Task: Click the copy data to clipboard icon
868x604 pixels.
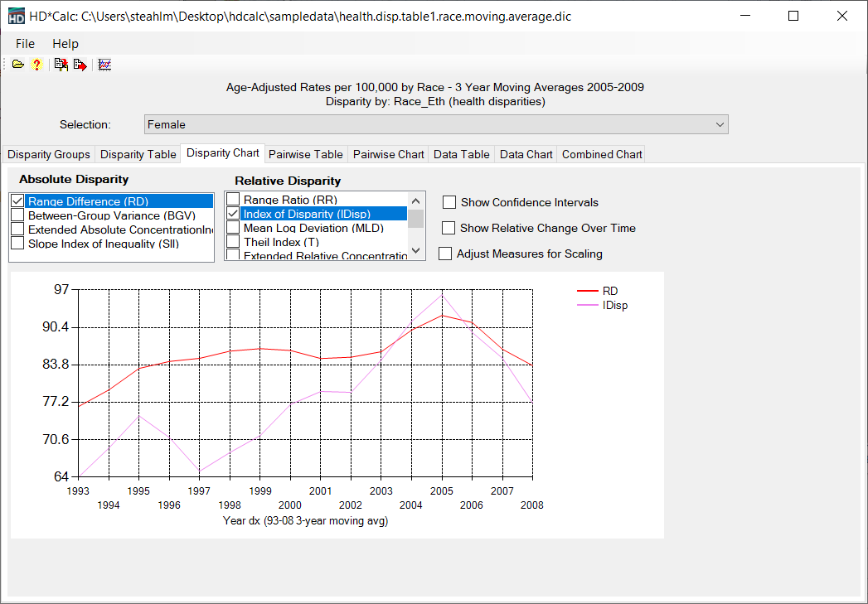Action: coord(61,65)
